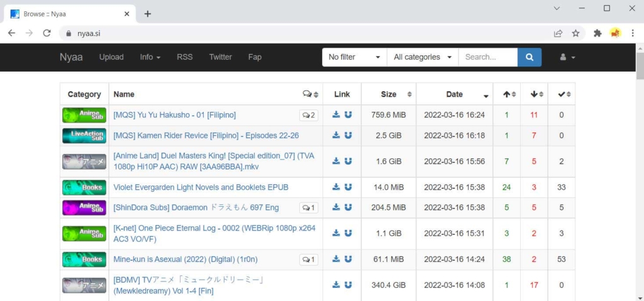Viewport: 644px width, 301px height.
Task: Open the comment on Doraemon 697 entry
Action: click(x=308, y=208)
